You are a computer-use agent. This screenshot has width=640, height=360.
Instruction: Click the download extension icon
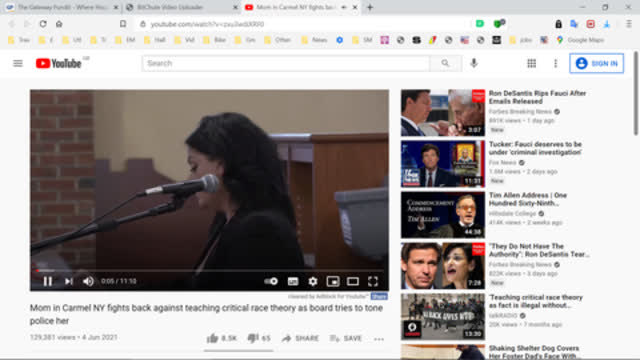click(607, 24)
